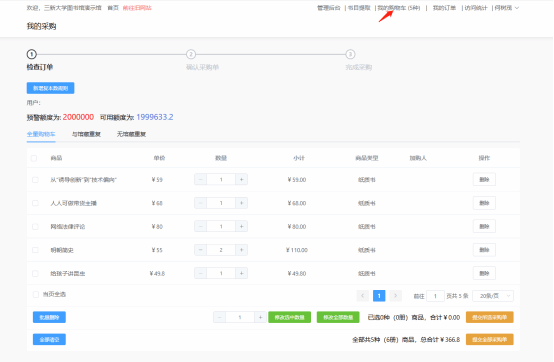Image resolution: width=554 pixels, height=362 pixels.
Task: Increase quantity for the ¥59 book row
Action: point(242,179)
